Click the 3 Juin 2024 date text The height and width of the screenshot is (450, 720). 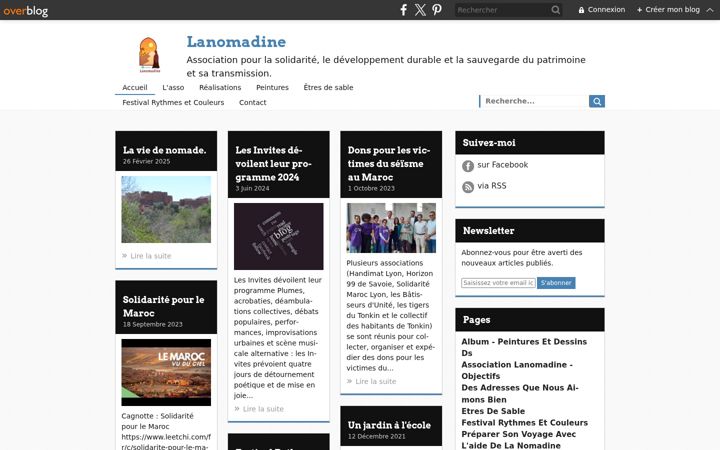point(252,189)
